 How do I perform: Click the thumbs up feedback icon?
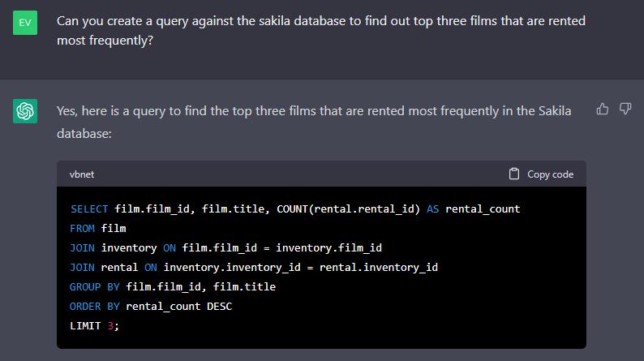[x=603, y=109]
